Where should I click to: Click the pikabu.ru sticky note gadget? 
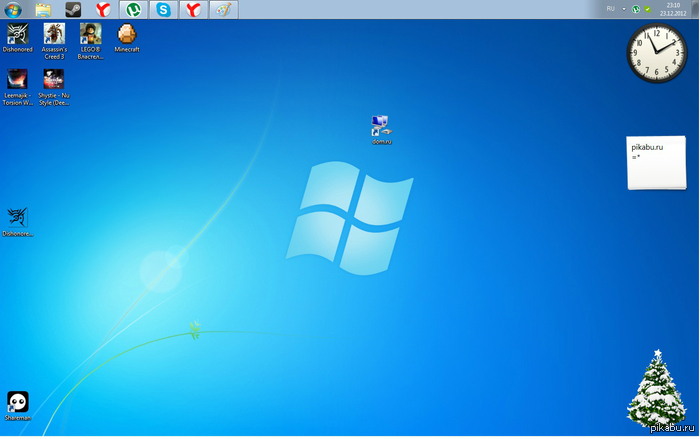click(657, 162)
